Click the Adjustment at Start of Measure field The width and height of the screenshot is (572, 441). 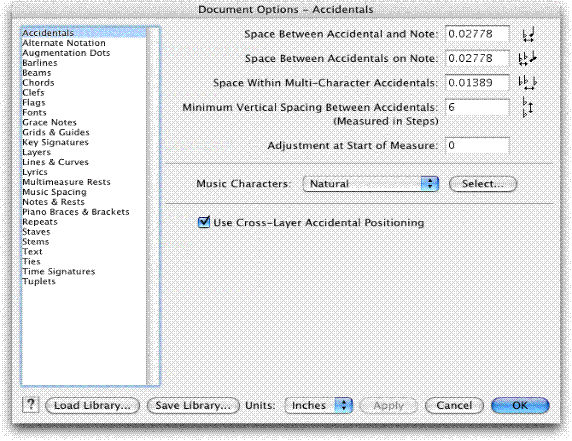point(477,146)
